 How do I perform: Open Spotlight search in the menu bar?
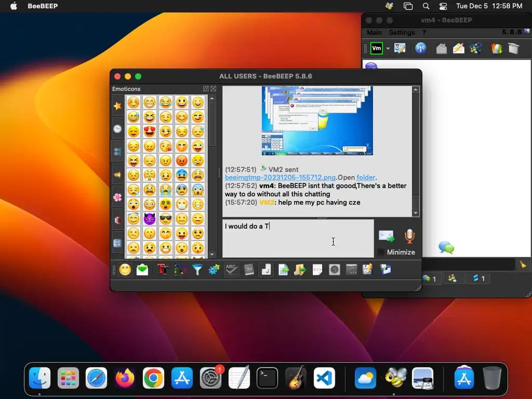click(x=426, y=6)
